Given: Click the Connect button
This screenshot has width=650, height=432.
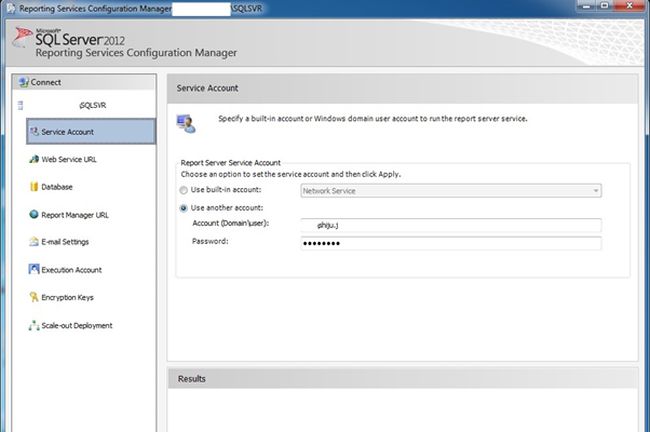Looking at the screenshot, I should point(84,82).
